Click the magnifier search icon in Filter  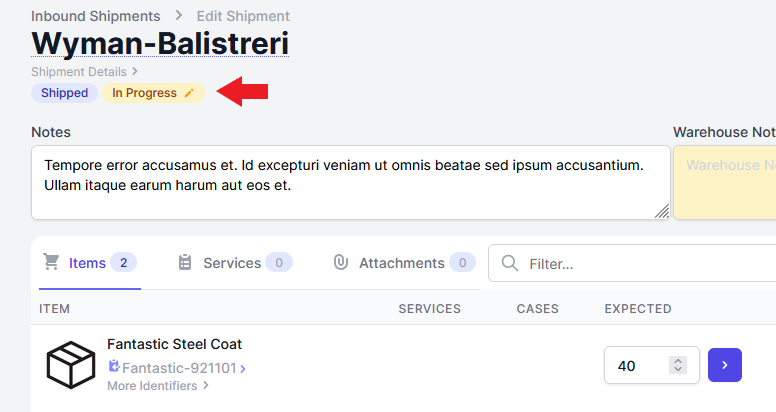510,263
